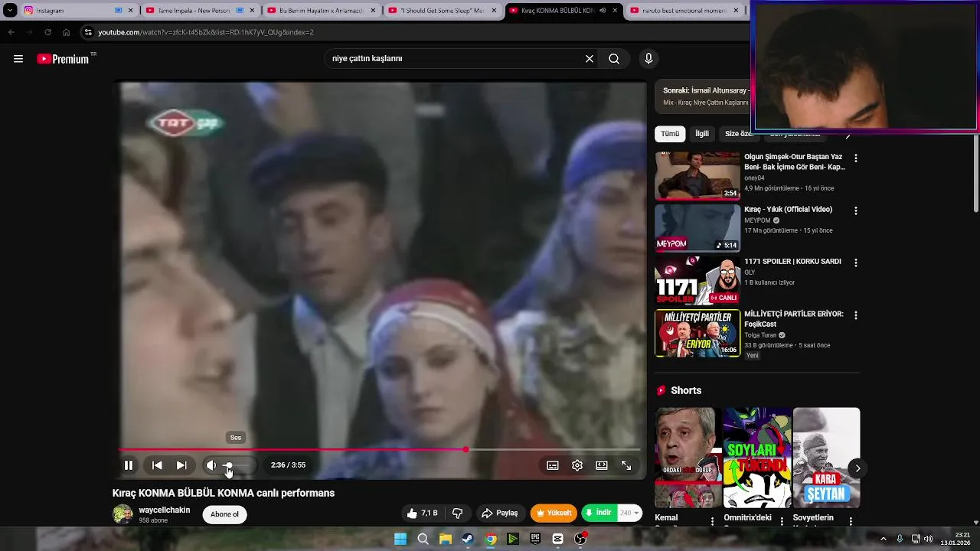Click the orange Yükselt button
This screenshot has width=980, height=551.
point(554,513)
